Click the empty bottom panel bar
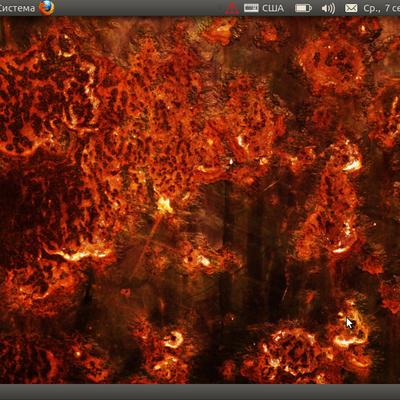 point(200,392)
